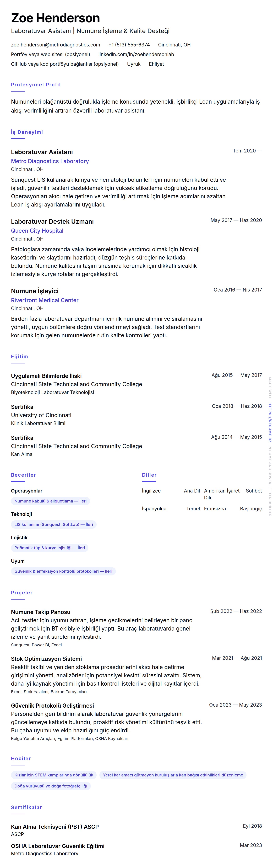Click the Doğa yürüyüşü ve doğa fotoğrafçılığı tag
Viewport: 273px width, 868px height.
pyautogui.click(x=51, y=786)
